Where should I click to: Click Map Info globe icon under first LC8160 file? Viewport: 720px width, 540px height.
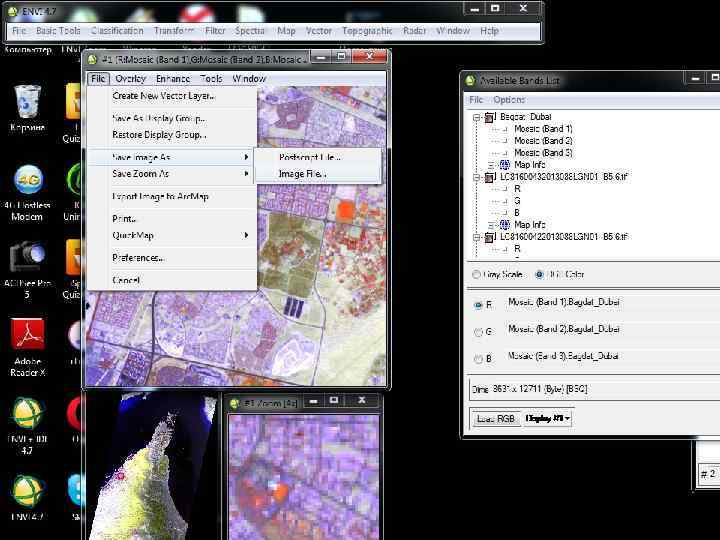(505, 225)
